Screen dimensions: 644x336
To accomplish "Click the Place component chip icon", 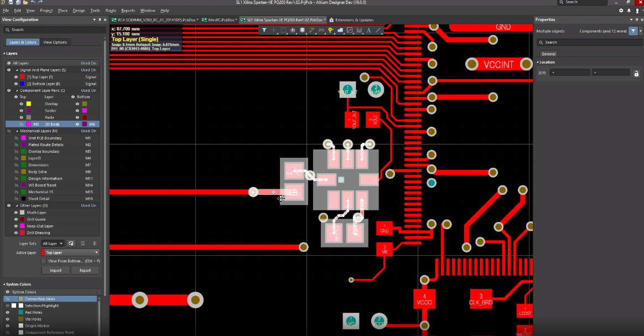I will (x=302, y=30).
